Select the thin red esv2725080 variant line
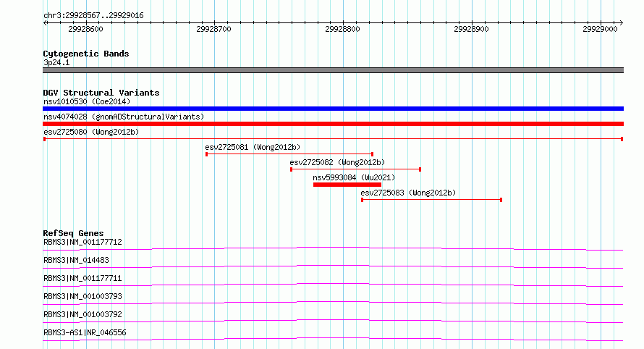644x349 pixels. (333, 139)
